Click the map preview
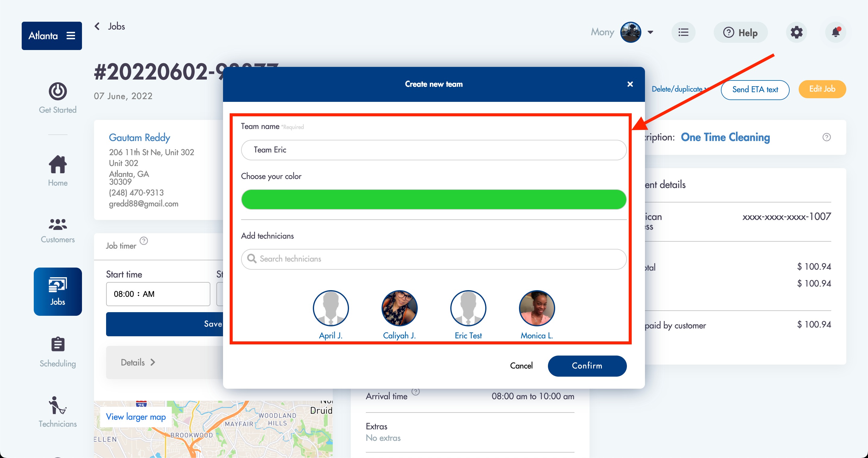Screen dimensions: 868x458 point(213,429)
